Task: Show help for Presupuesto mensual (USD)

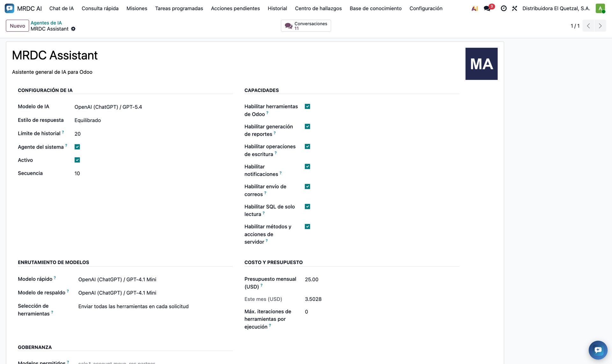Action: 261,285
